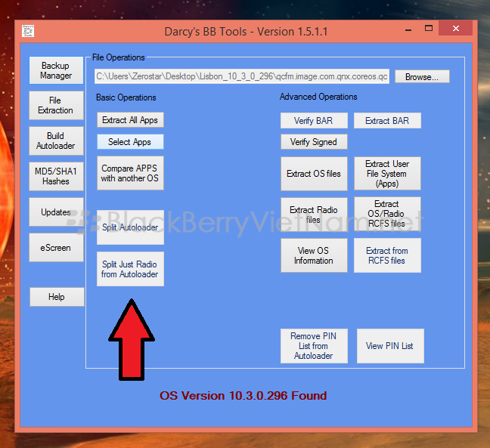Image resolution: width=490 pixels, height=448 pixels.
Task: Click Extract OS files
Action: (314, 174)
